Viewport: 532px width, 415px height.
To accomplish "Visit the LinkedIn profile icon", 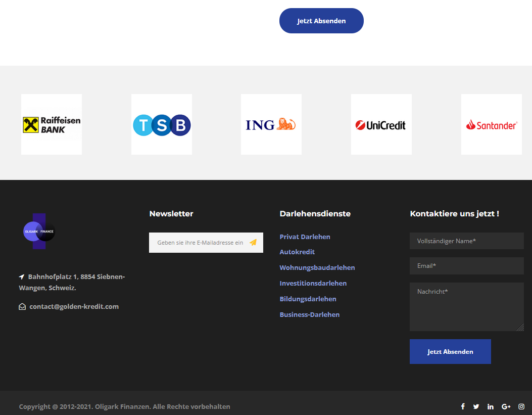I will (x=490, y=406).
